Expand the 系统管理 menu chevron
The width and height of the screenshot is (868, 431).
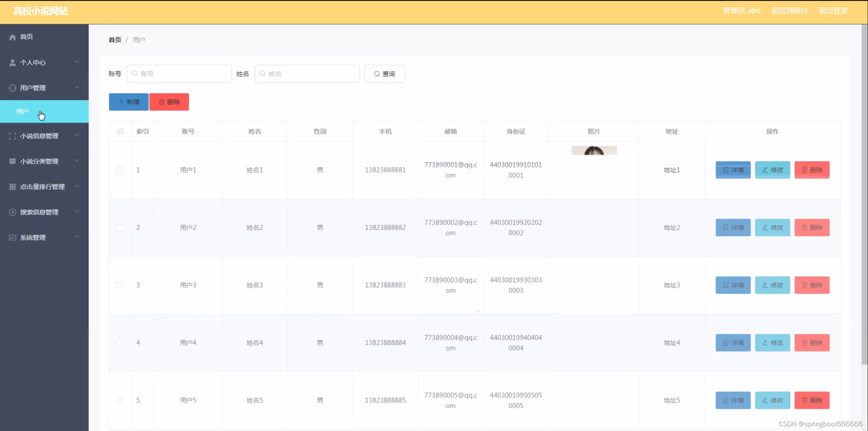77,237
